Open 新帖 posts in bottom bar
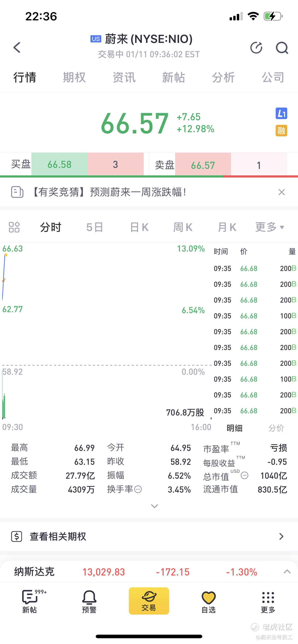 30,601
